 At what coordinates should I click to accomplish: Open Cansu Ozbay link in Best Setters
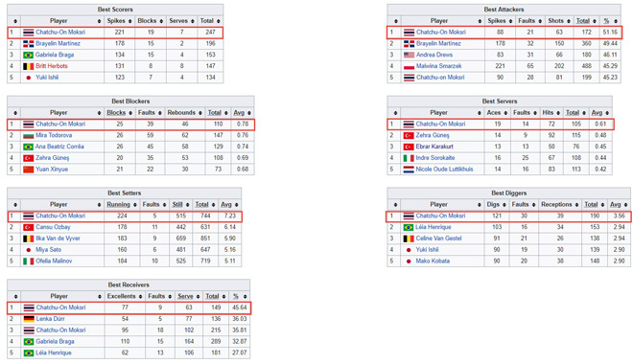coord(53,227)
